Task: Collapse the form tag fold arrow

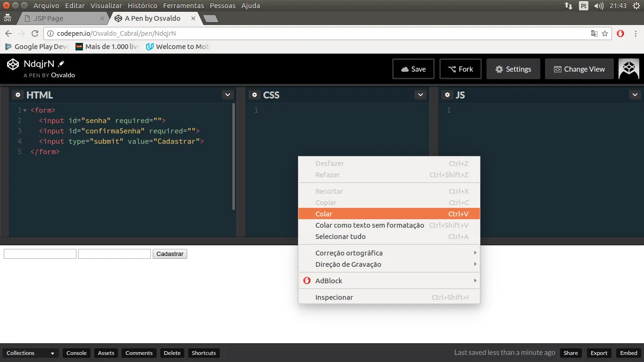Action: point(25,110)
